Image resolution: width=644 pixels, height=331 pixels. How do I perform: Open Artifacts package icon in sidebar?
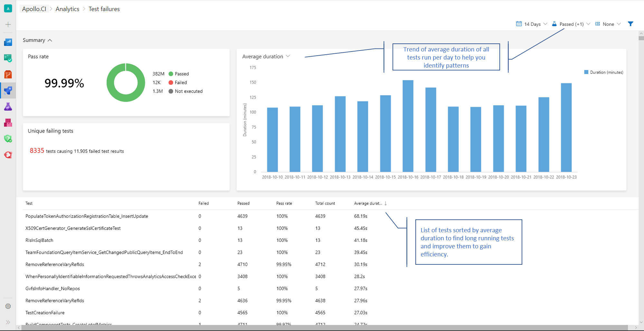point(8,123)
